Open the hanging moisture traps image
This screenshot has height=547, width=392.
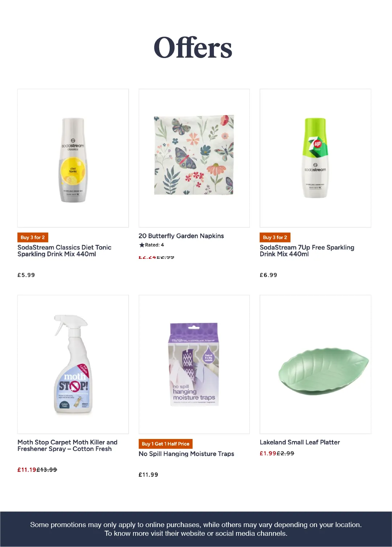(x=194, y=364)
